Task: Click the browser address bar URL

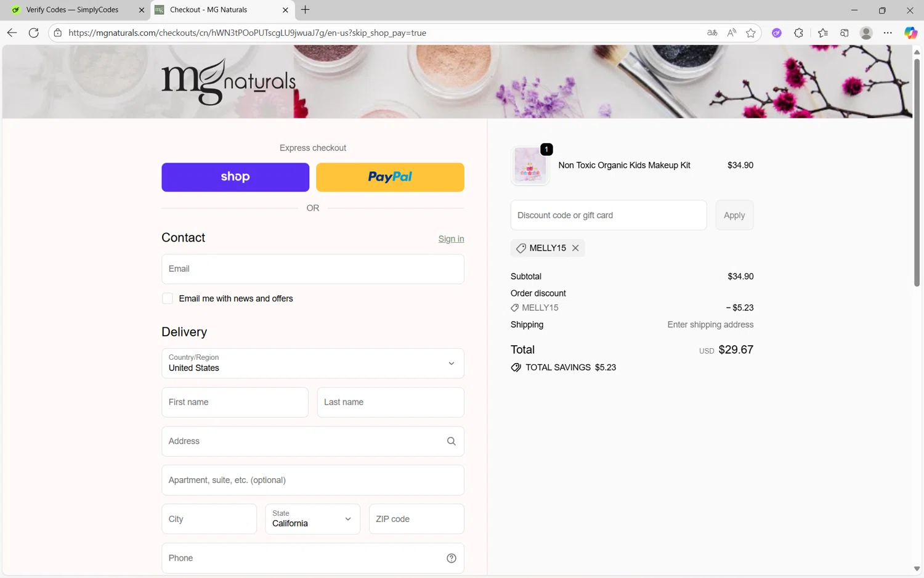Action: [x=247, y=33]
